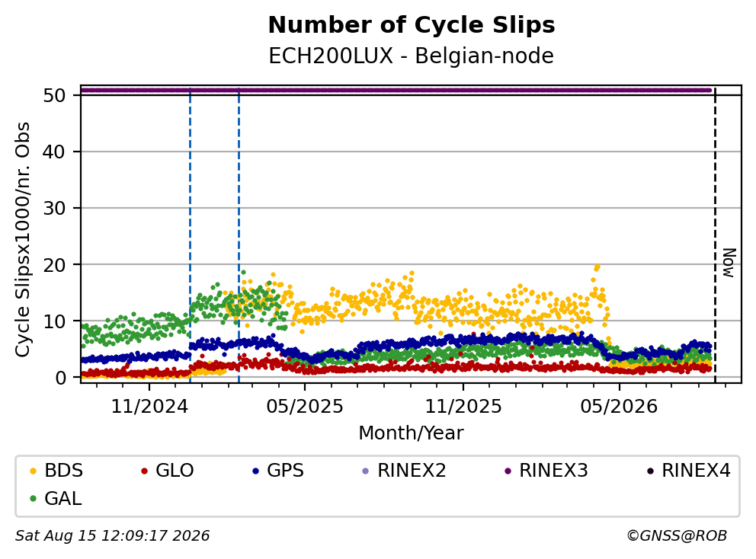Select the RINEX2 legend label
Screen dimensions: 756x559
[412, 471]
